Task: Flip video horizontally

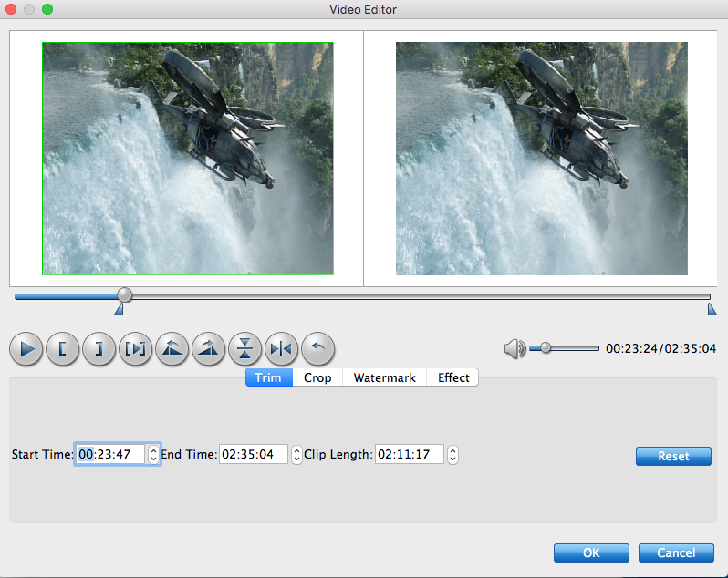Action: tap(281, 348)
